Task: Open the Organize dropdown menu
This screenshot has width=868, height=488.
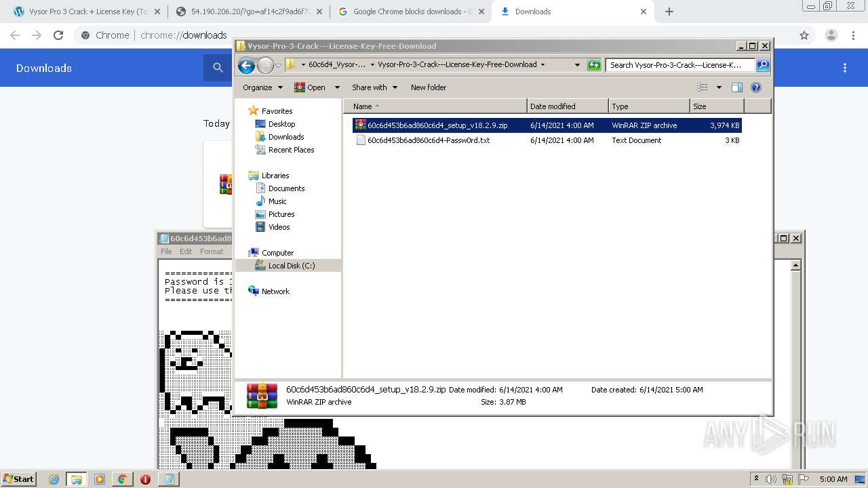Action: (262, 87)
